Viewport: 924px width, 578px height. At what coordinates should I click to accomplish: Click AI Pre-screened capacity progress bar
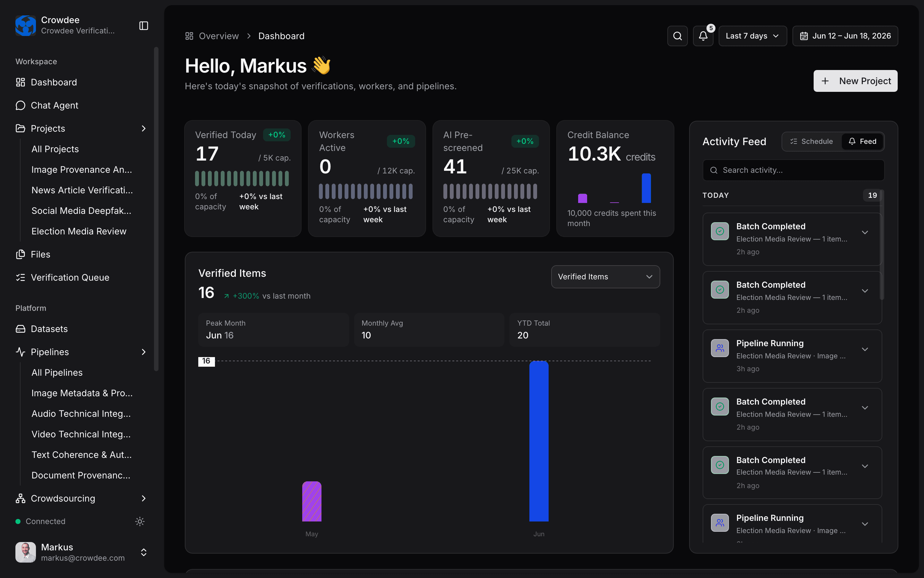click(x=490, y=191)
